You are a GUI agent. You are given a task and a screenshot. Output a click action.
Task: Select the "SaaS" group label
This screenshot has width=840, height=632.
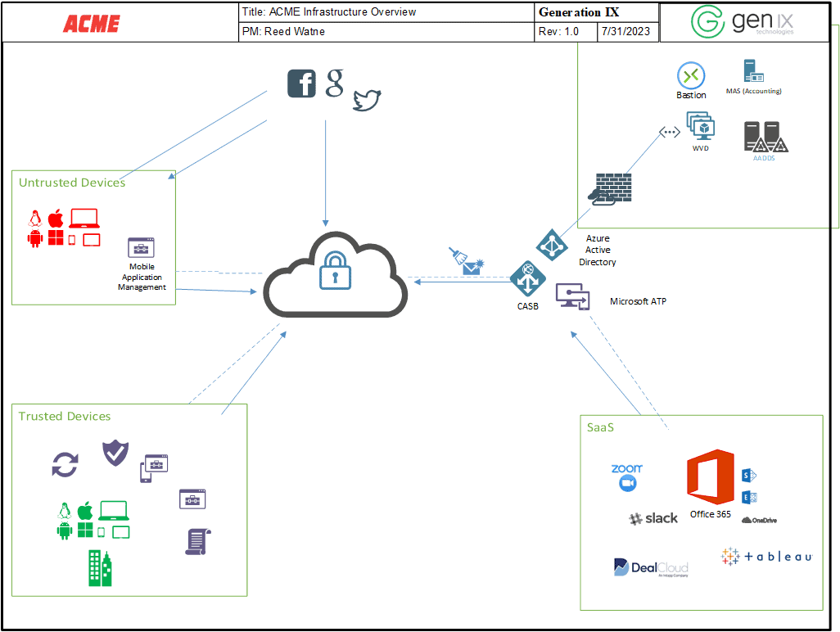[601, 427]
